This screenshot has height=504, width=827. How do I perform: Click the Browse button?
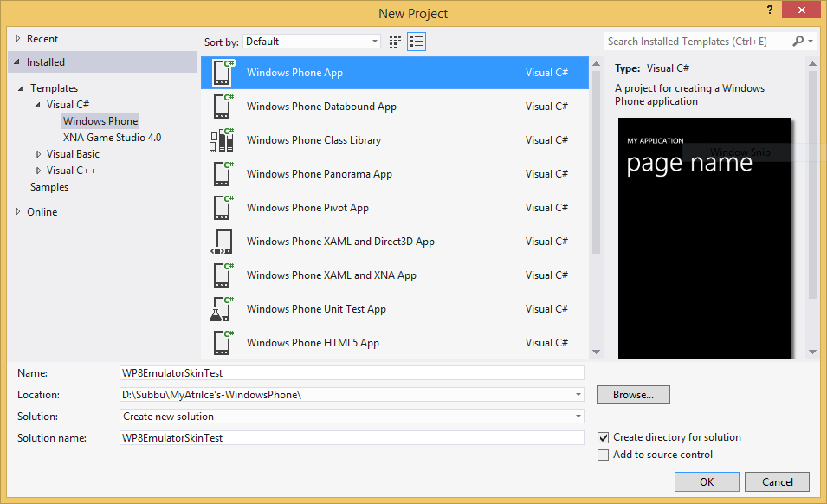632,394
